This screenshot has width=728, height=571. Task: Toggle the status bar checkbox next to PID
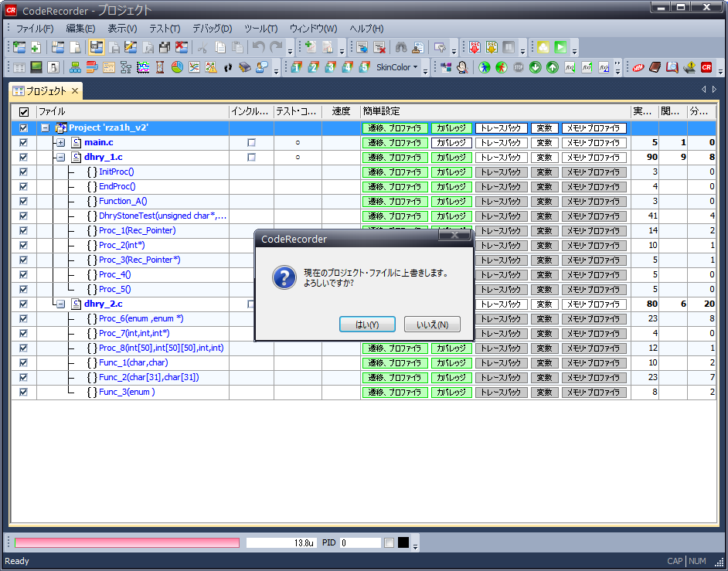click(389, 542)
